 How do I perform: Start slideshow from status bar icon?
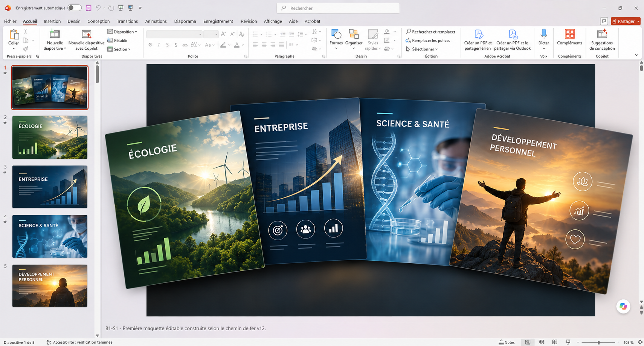pos(568,342)
